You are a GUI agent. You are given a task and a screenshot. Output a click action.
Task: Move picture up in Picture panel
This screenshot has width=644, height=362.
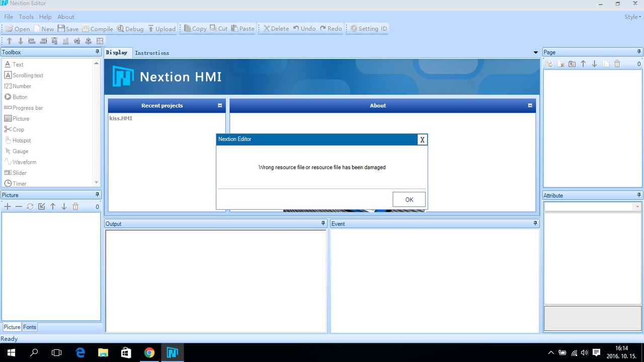[x=53, y=206]
